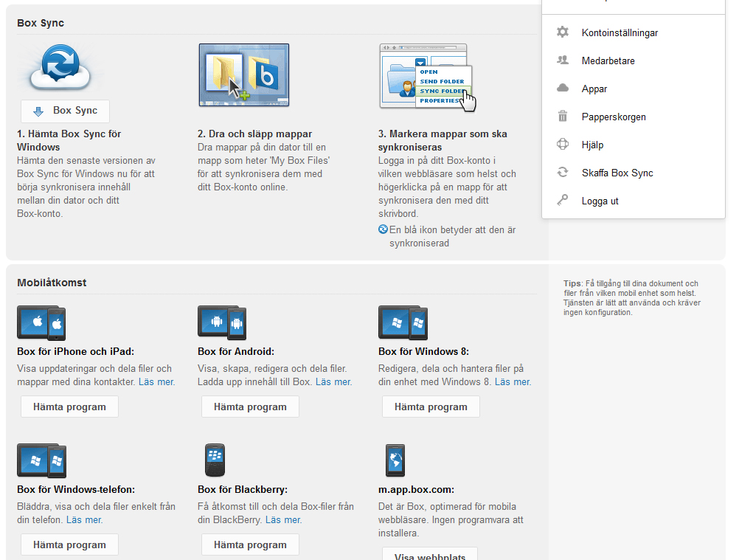This screenshot has height=560, width=739.
Task: Click the Visa webbplats button
Action: point(430,554)
